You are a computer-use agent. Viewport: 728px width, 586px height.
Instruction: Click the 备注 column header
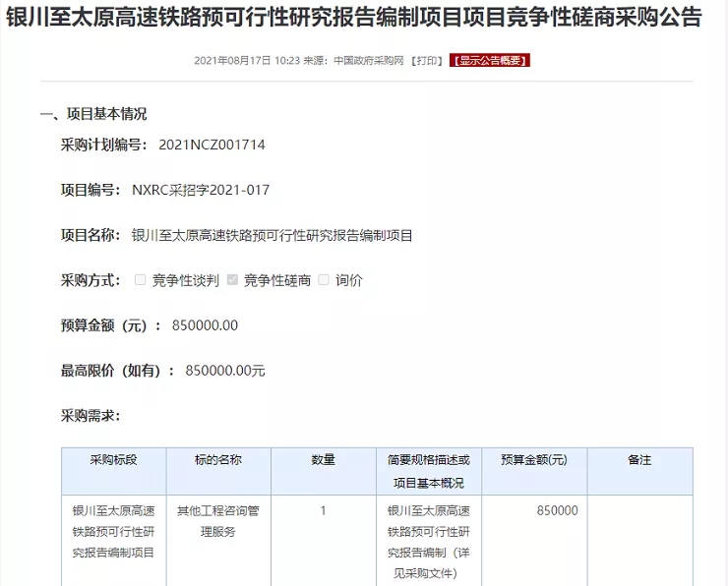(x=639, y=460)
